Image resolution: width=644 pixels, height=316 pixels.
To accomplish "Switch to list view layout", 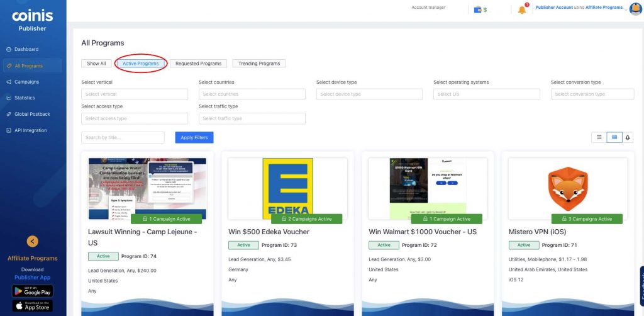I will 599,137.
